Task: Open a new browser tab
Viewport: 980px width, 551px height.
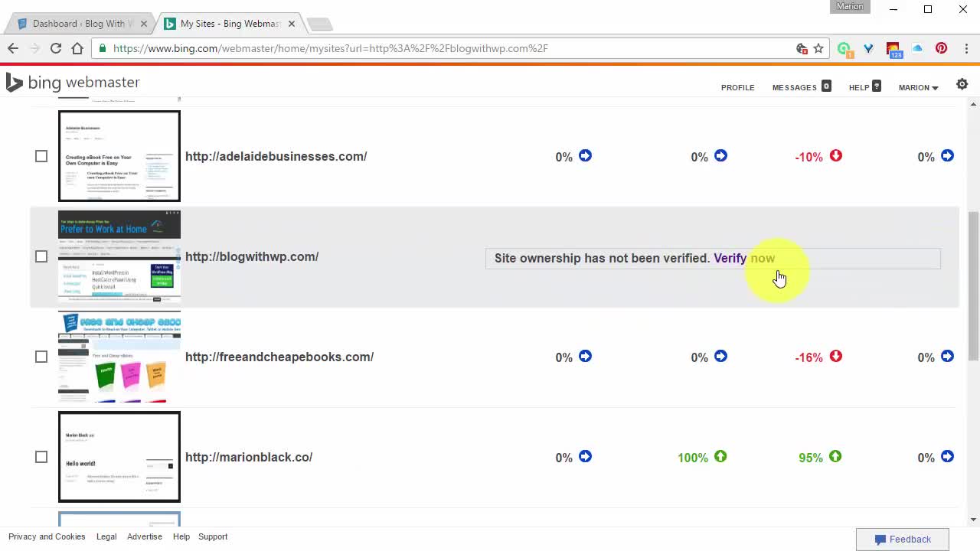Action: tap(319, 24)
